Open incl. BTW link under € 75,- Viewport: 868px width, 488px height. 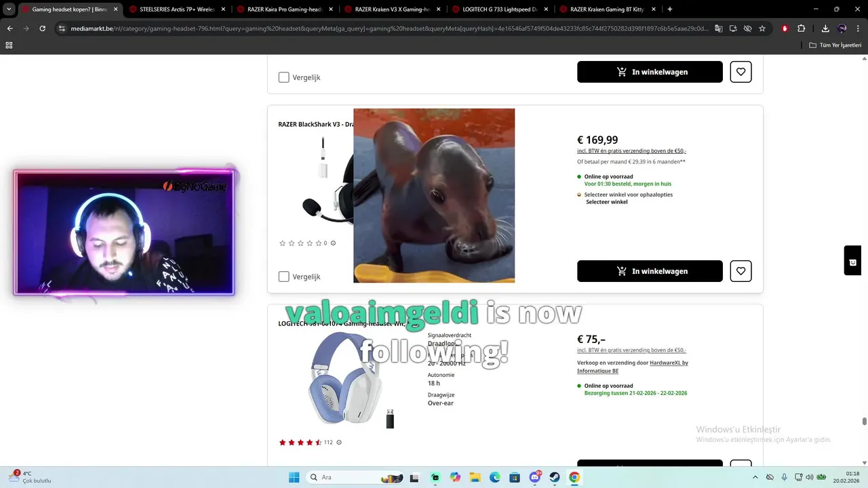[x=631, y=350]
